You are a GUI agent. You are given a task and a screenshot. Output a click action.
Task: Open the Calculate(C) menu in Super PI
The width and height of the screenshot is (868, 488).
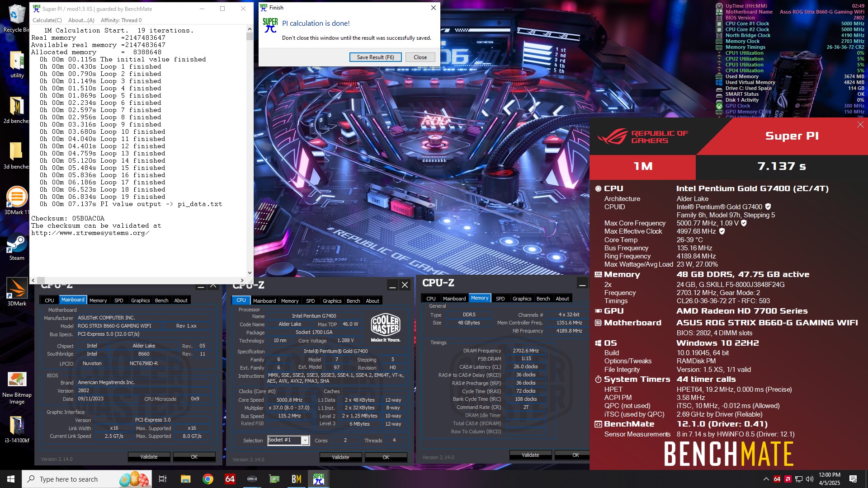47,20
